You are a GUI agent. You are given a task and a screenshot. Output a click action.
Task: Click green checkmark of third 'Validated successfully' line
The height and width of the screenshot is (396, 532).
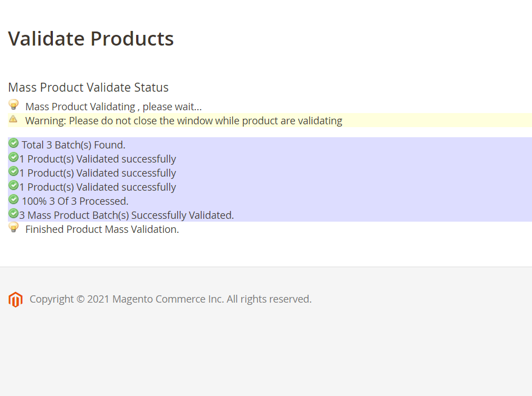coord(13,185)
